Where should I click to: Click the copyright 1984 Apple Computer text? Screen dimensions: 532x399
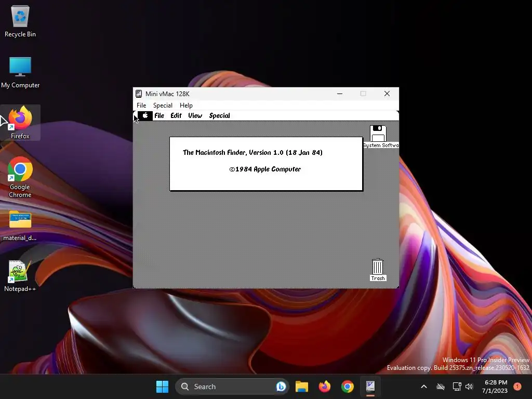265,169
